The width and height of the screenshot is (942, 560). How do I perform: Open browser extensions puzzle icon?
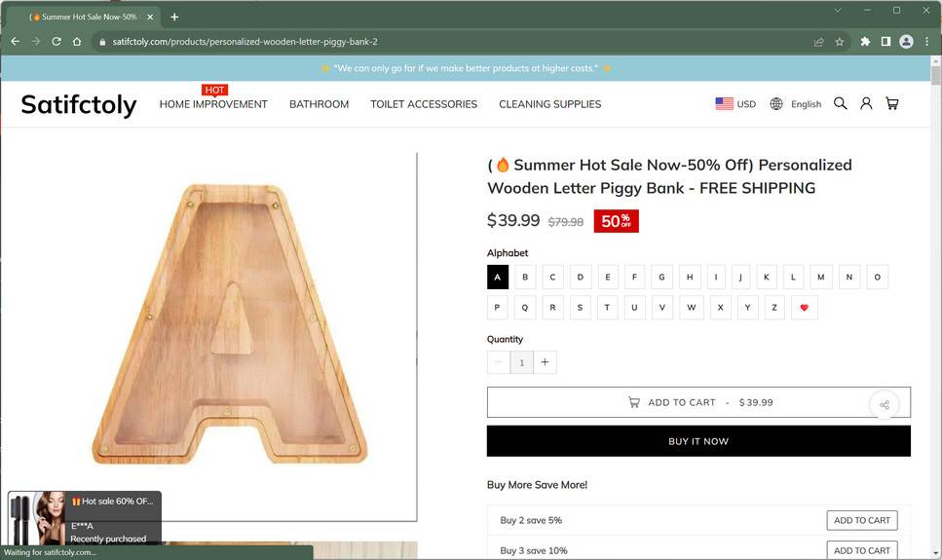click(865, 42)
